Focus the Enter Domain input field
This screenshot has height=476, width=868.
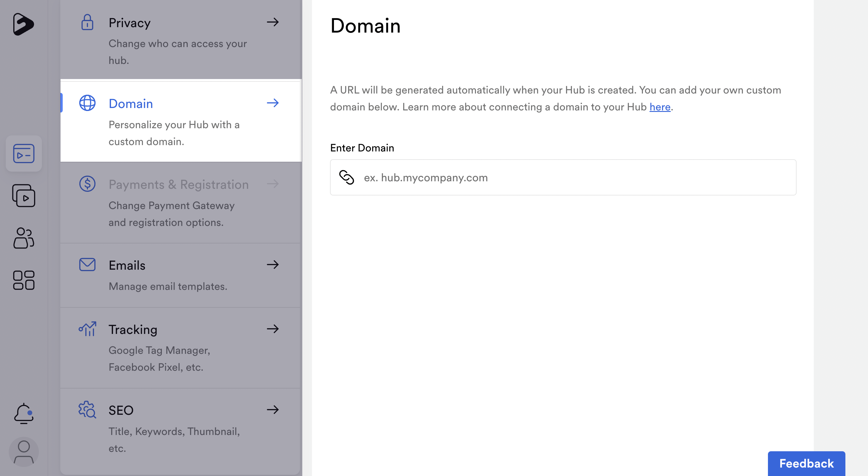click(563, 177)
